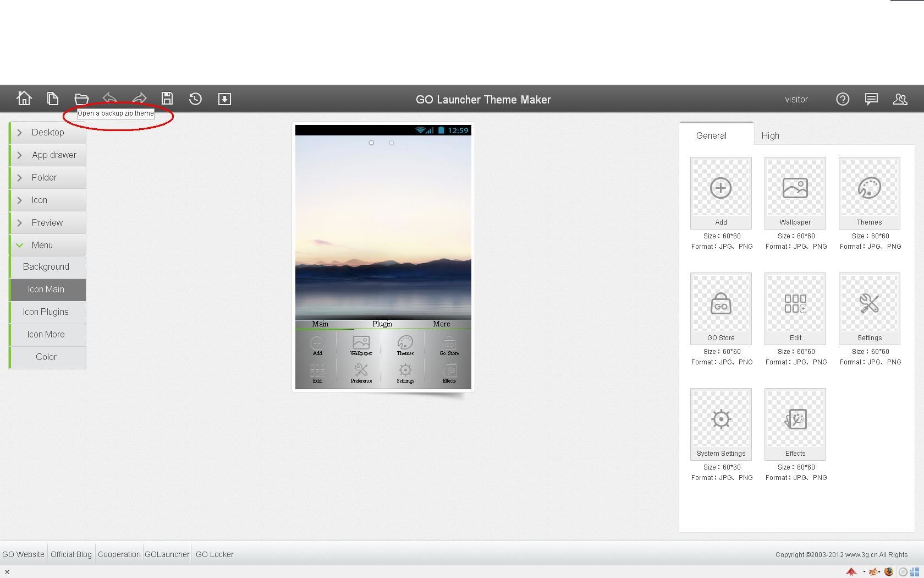Screen dimensions: 924x578
Task: Choose the Wallpaper icon thumbnail
Action: coord(795,193)
